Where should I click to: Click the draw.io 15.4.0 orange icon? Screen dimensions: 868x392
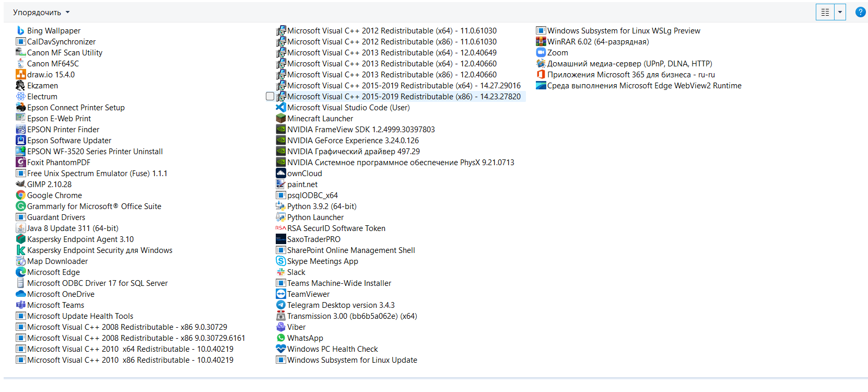(21, 75)
